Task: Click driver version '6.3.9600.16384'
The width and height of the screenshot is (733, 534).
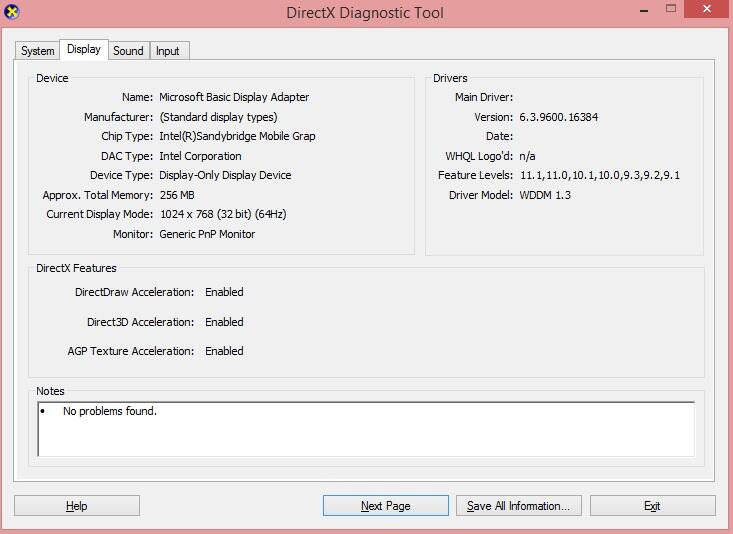Action: click(x=559, y=117)
